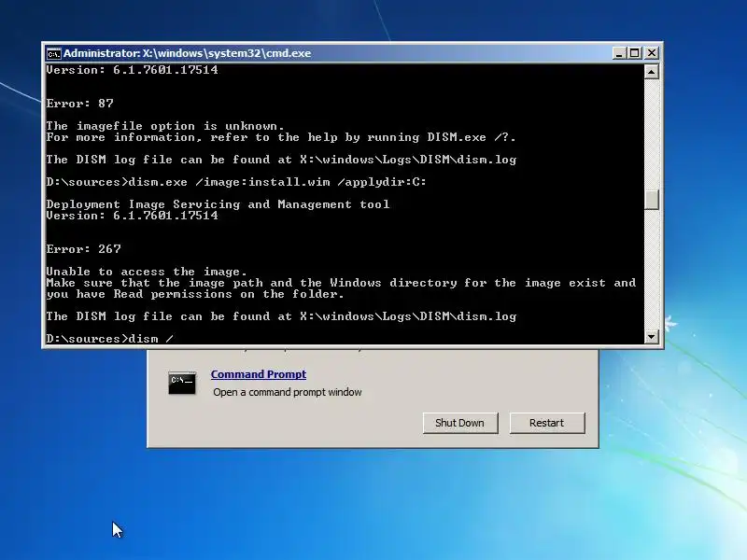Screen dimensions: 747x560
Task: Click the top 'Version: 6.1.7601.17514' line
Action: tap(132, 70)
